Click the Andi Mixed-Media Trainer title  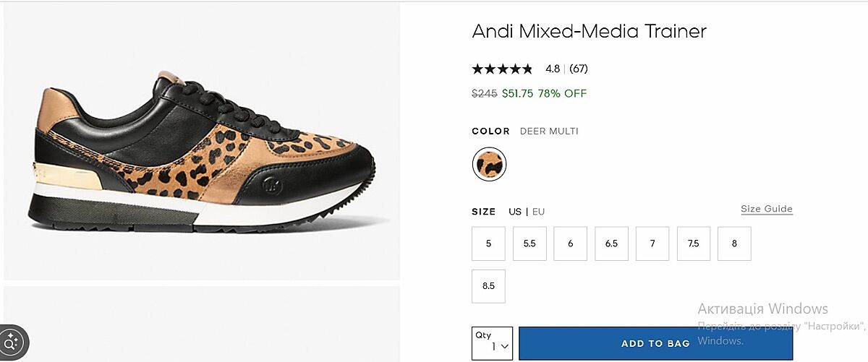coord(589,31)
